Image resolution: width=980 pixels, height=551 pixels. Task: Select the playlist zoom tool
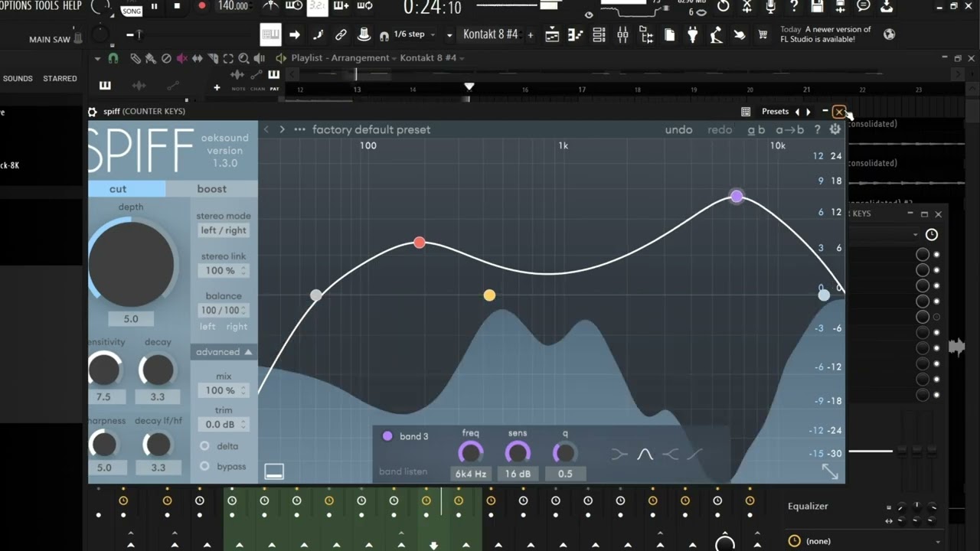(x=243, y=58)
